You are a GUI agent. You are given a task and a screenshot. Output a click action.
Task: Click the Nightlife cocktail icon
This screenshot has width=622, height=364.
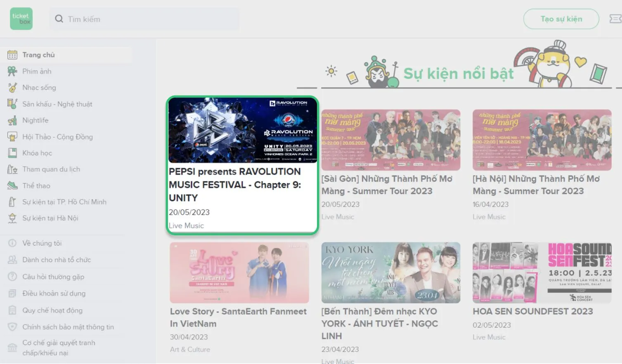point(12,120)
